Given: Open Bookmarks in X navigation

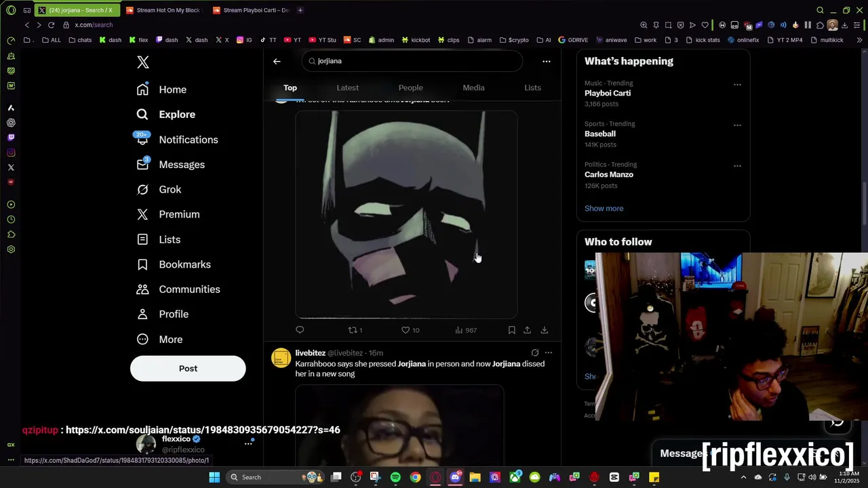Looking at the screenshot, I should (x=174, y=264).
